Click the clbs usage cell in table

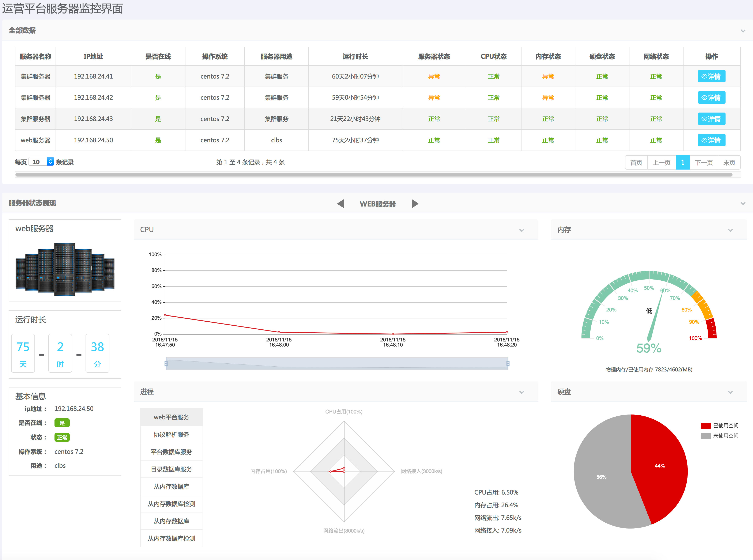coord(276,140)
